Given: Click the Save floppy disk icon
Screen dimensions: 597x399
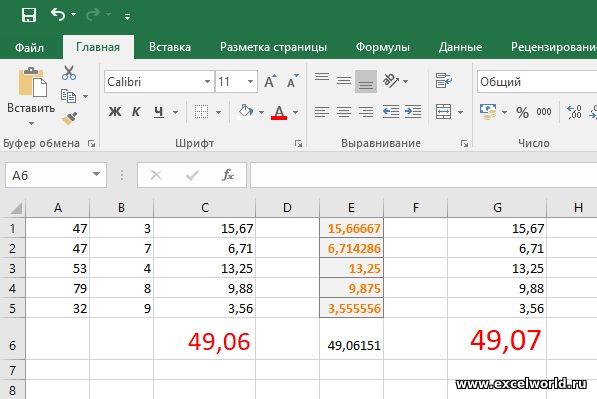Looking at the screenshot, I should 29,16.
